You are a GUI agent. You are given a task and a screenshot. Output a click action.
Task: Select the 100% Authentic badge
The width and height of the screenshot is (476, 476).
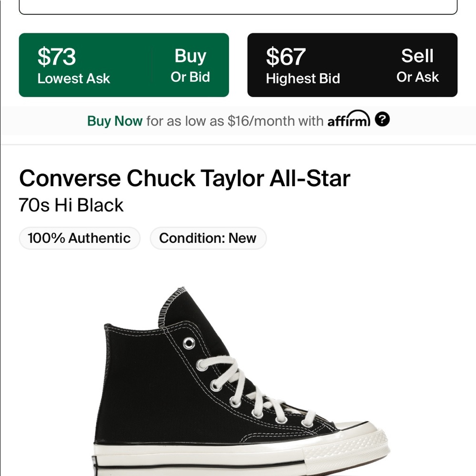[79, 238]
